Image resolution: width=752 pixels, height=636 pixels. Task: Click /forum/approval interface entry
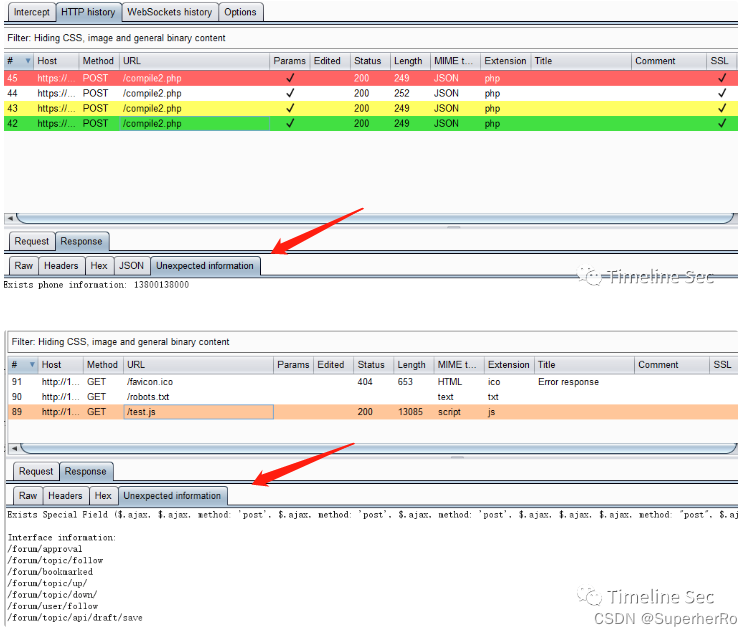pos(45,549)
